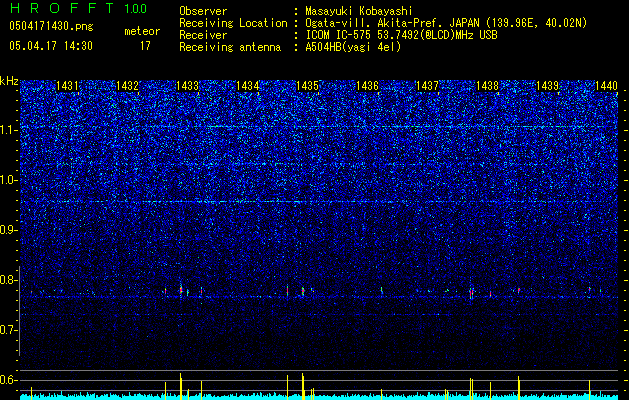629x400 pixels.
Task: Click the date 05.04.17 14:30
Action: click(x=51, y=46)
